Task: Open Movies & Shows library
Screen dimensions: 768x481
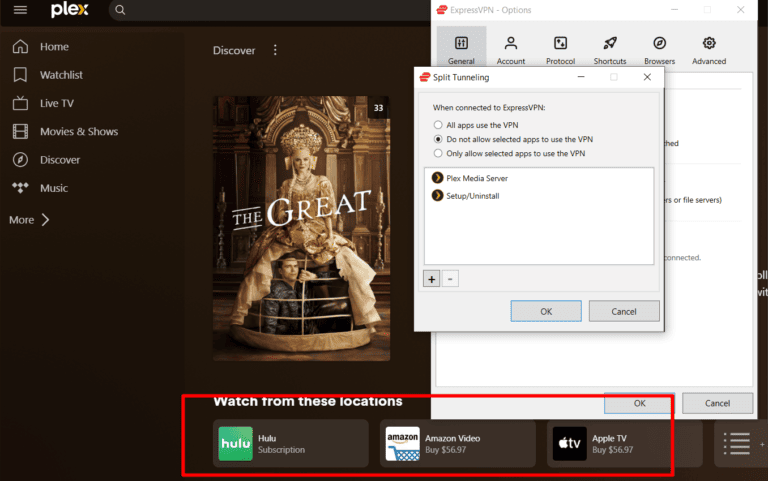Action: 78,131
